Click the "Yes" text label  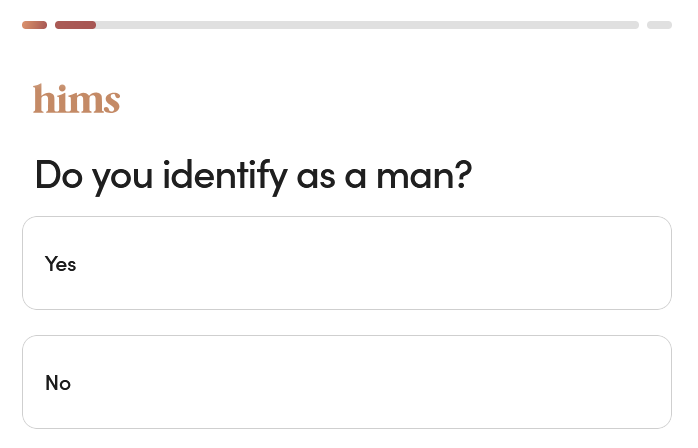[60, 264]
